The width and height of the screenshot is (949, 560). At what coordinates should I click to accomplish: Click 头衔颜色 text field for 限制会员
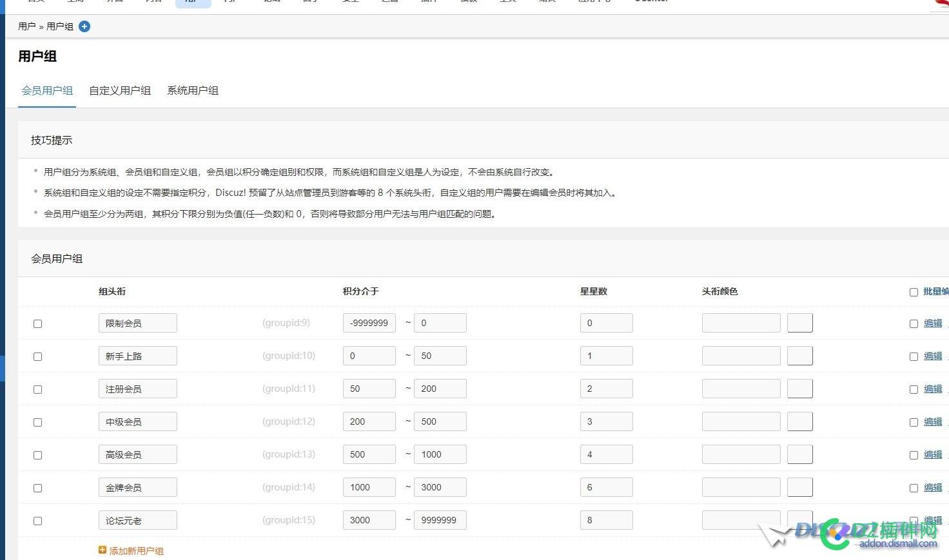point(741,323)
